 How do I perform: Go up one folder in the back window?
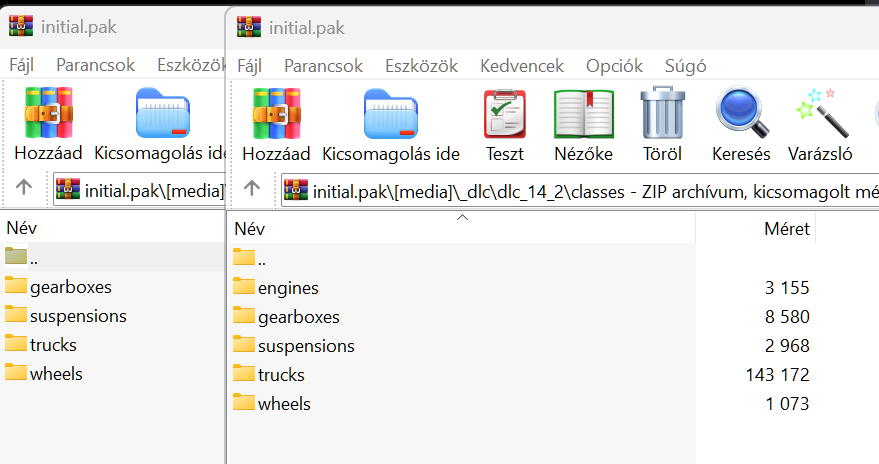[24, 188]
